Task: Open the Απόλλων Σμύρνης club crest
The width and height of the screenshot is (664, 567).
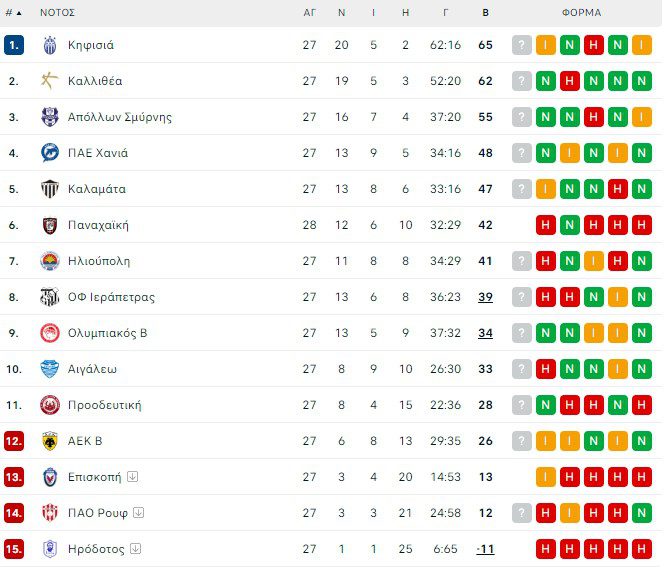Action: [x=50, y=117]
